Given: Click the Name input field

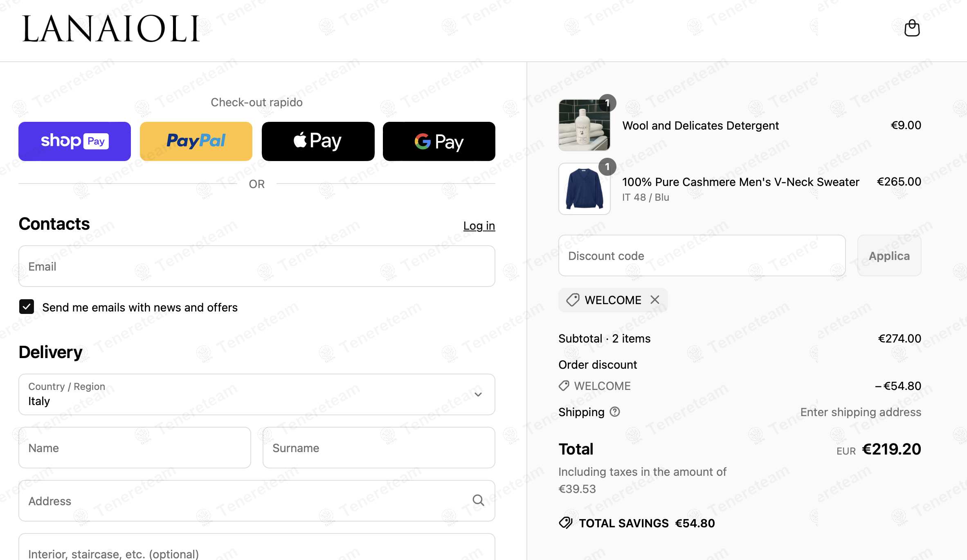Looking at the screenshot, I should point(135,448).
